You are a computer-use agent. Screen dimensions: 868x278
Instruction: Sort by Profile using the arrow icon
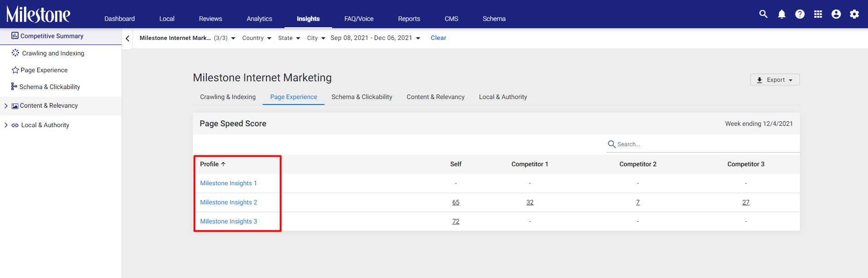(223, 164)
